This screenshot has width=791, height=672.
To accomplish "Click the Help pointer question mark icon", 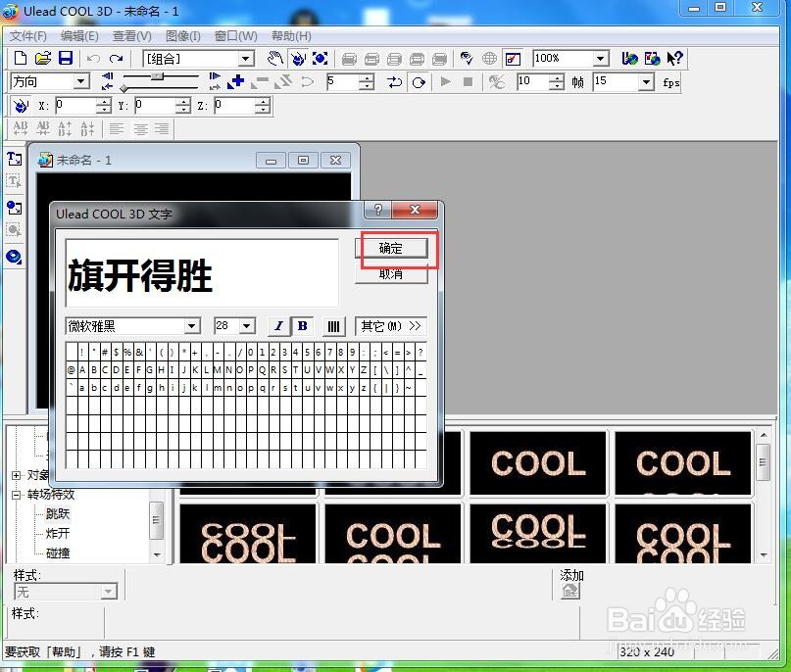I will [x=675, y=59].
